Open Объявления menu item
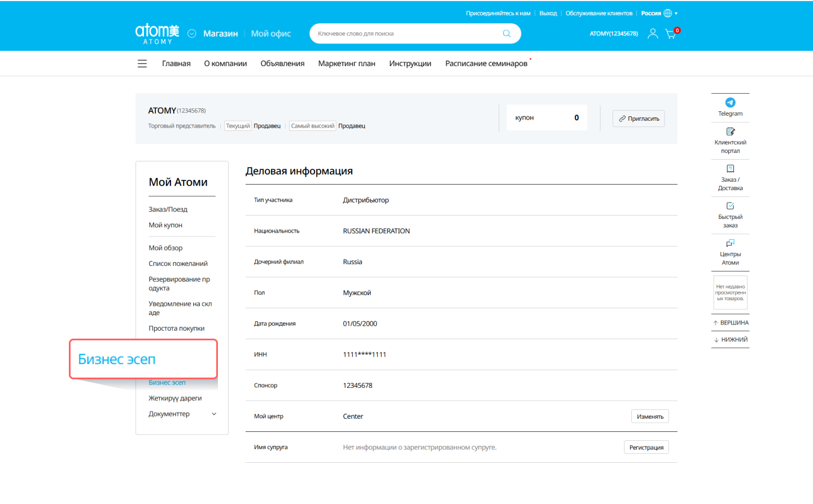The width and height of the screenshot is (813, 504). [x=282, y=64]
